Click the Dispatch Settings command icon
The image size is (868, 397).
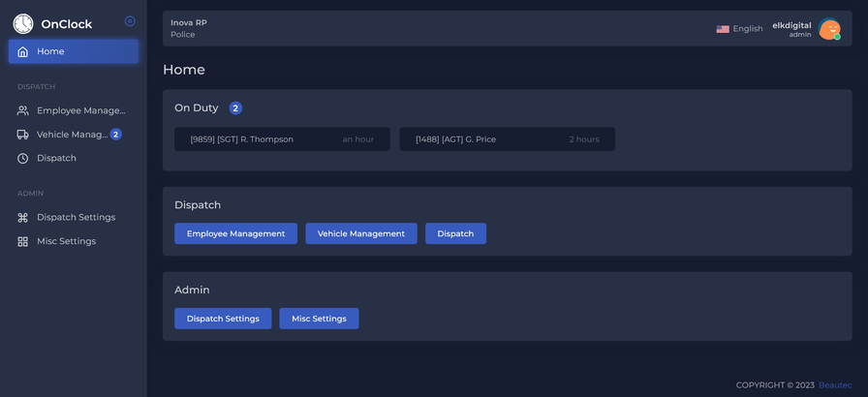point(22,217)
